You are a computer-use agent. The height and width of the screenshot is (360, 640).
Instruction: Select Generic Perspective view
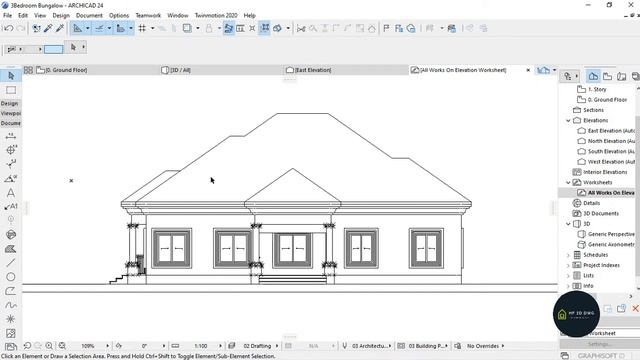click(x=607, y=234)
